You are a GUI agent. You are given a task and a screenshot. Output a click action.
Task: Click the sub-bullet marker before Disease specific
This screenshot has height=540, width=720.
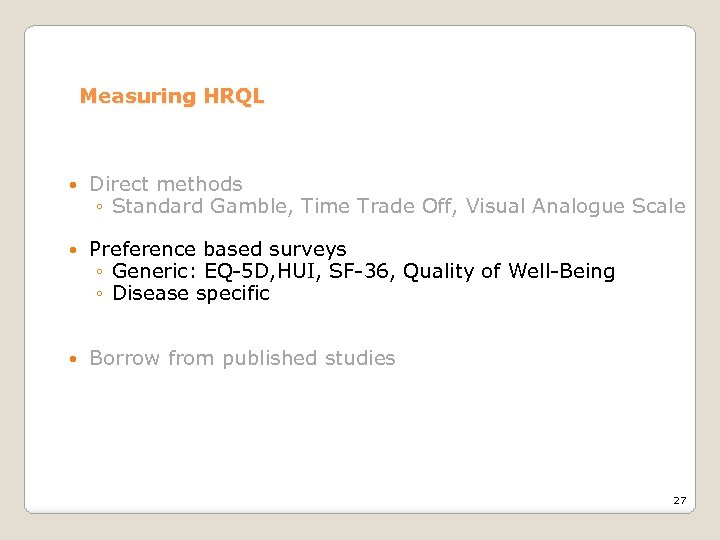tap(100, 294)
